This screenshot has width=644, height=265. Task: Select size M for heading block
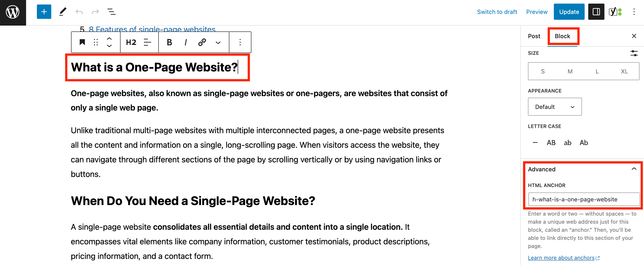[x=569, y=71]
